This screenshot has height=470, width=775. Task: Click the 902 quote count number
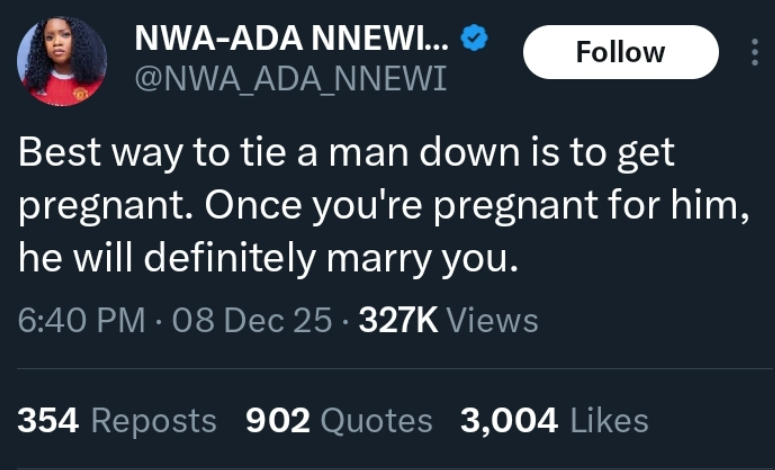[278, 421]
